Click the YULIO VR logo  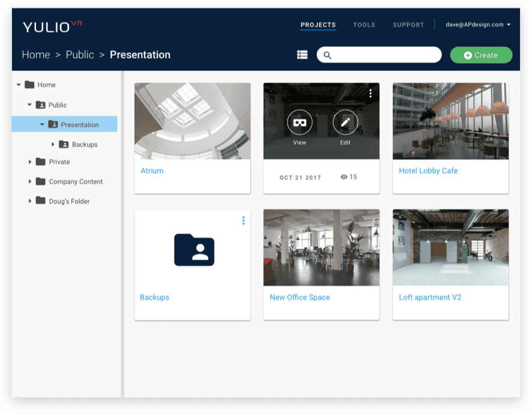point(52,26)
